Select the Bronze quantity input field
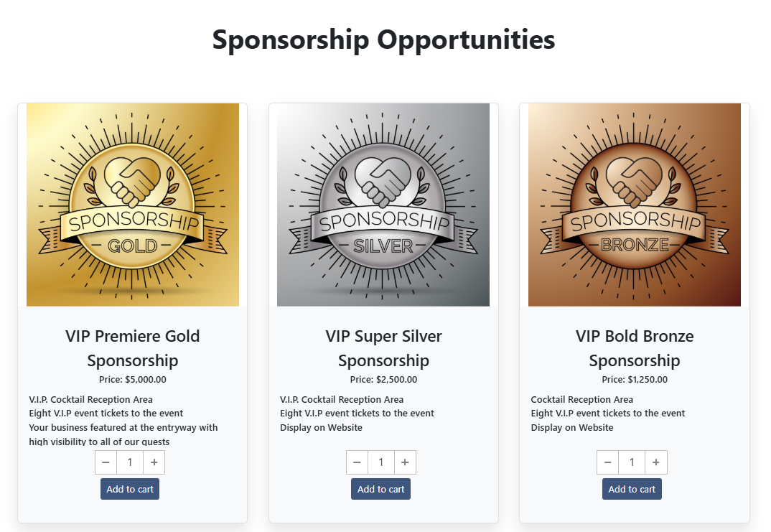 coord(632,462)
